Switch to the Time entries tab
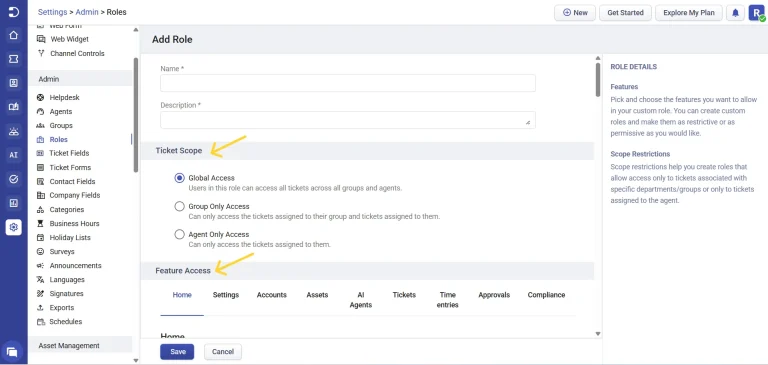This screenshot has width=768, height=365. [x=448, y=300]
